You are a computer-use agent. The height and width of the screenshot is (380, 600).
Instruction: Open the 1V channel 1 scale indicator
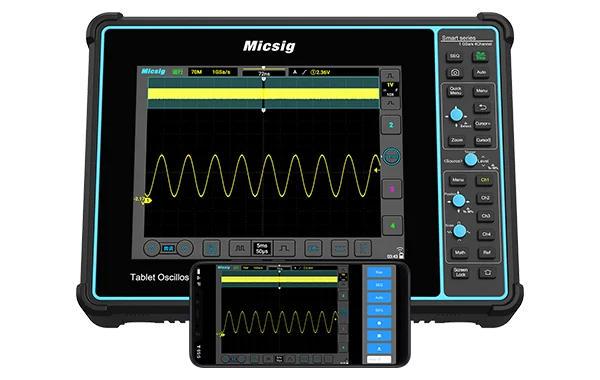(x=390, y=90)
